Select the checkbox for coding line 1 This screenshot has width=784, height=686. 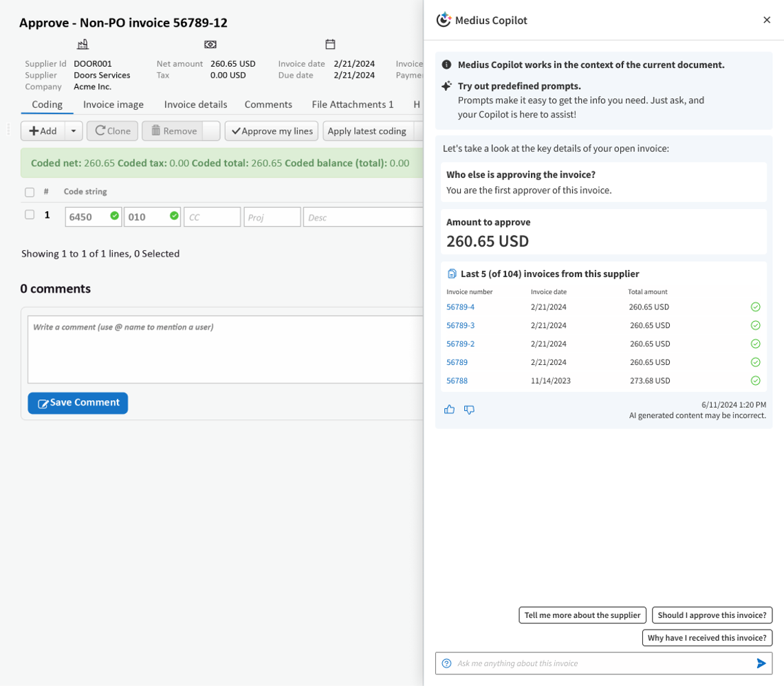[x=30, y=215]
